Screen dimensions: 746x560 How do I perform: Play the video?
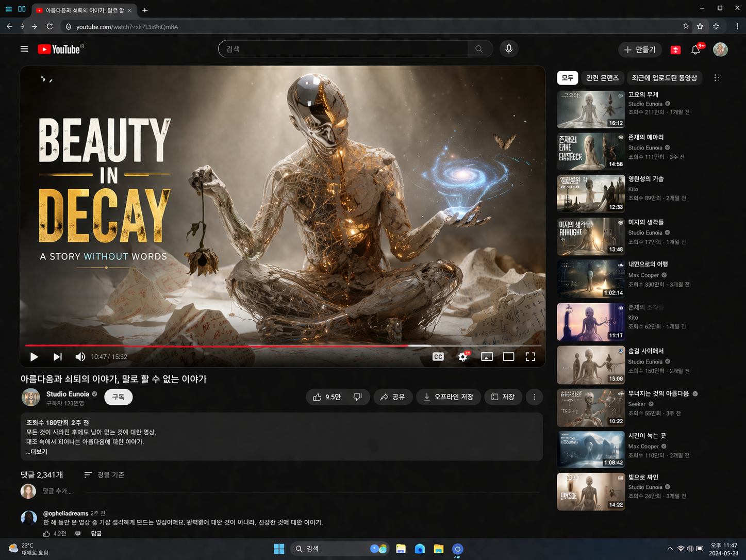(34, 357)
